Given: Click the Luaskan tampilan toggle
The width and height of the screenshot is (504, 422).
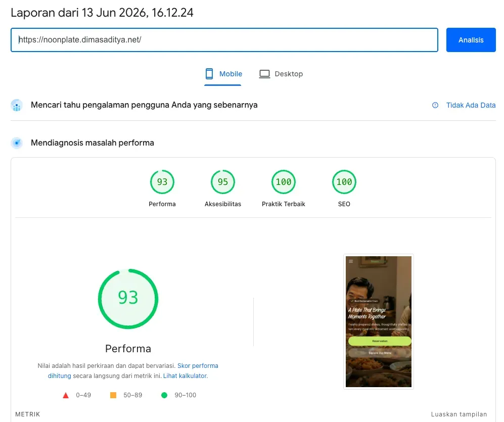Looking at the screenshot, I should (x=459, y=414).
